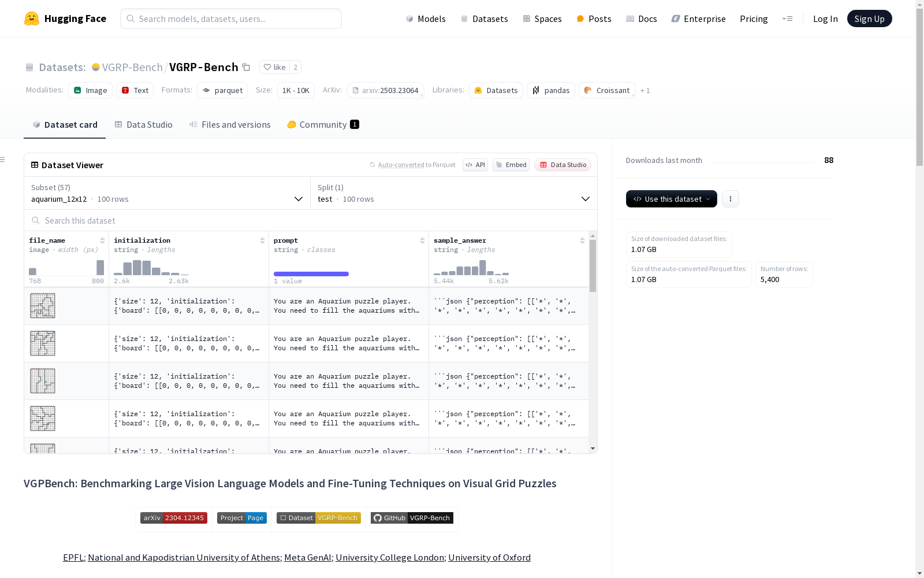This screenshot has width=924, height=578.
Task: Open the Split test dropdown
Action: point(454,193)
